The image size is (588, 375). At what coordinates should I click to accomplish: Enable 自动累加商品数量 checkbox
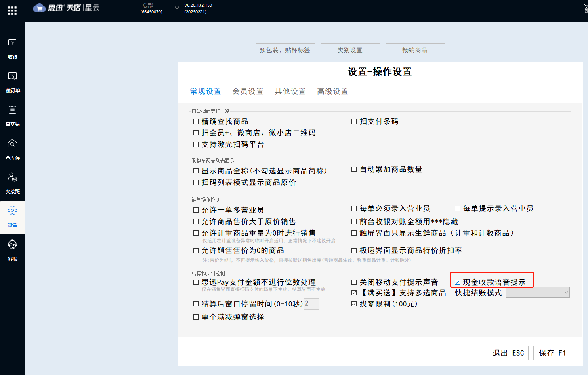tap(354, 169)
